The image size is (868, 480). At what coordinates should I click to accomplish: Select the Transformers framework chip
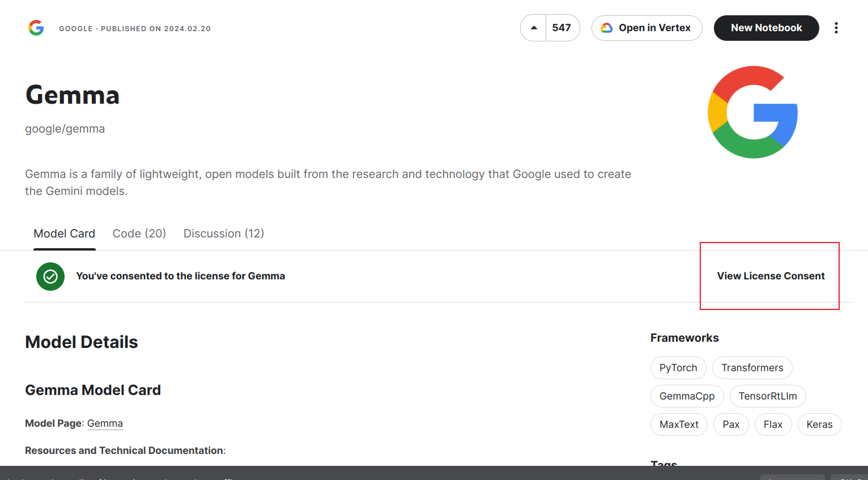752,368
